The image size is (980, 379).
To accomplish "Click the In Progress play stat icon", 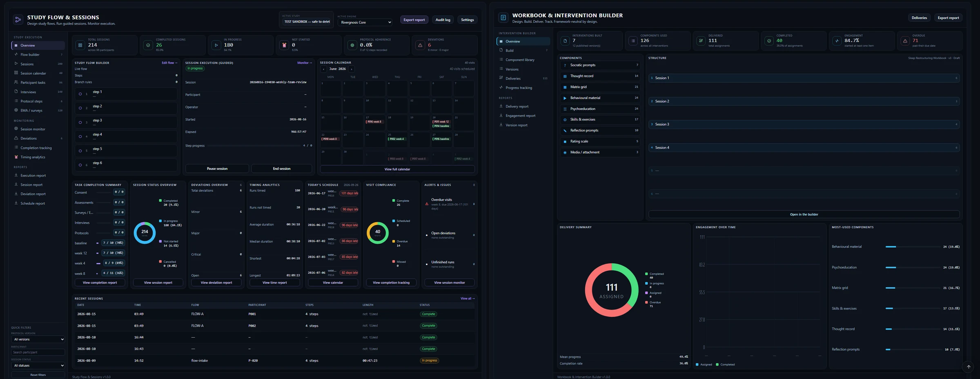I will (216, 45).
